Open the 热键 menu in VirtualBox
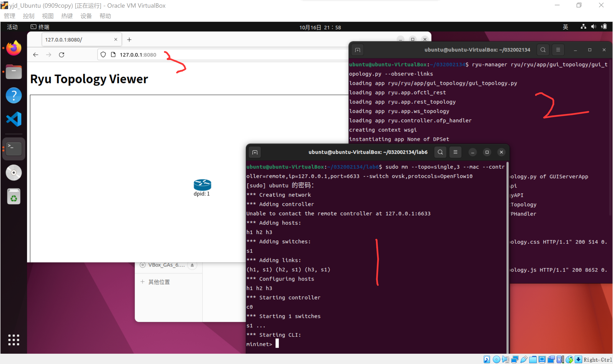Screen dimensions: 613x364 coord(67,16)
